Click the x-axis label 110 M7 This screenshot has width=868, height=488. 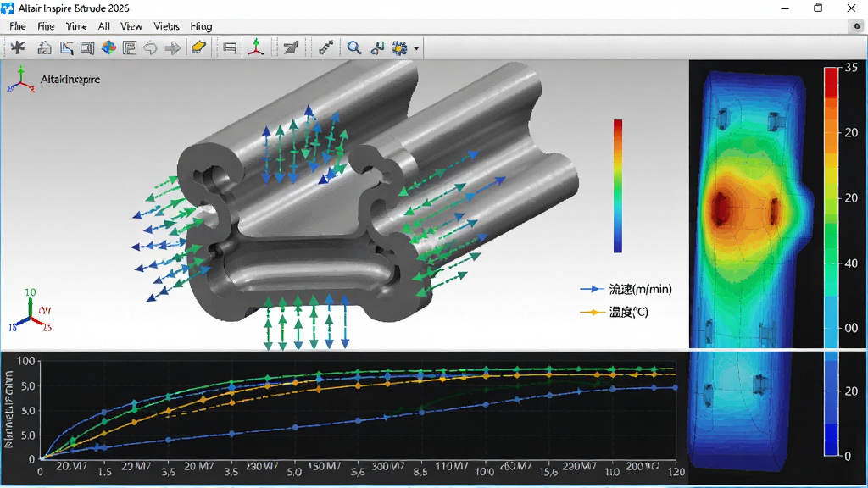[x=451, y=467]
